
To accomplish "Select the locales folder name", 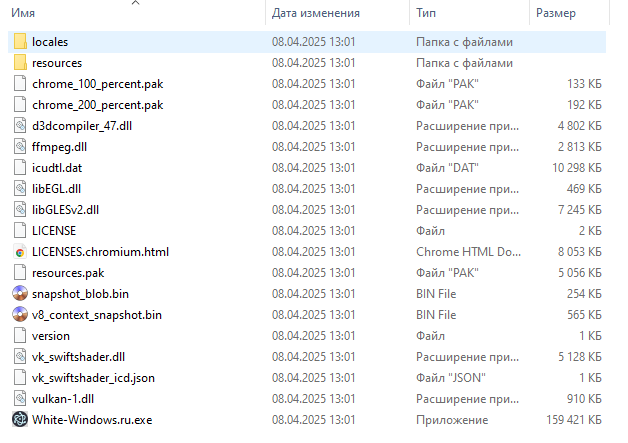I will pyautogui.click(x=50, y=42).
